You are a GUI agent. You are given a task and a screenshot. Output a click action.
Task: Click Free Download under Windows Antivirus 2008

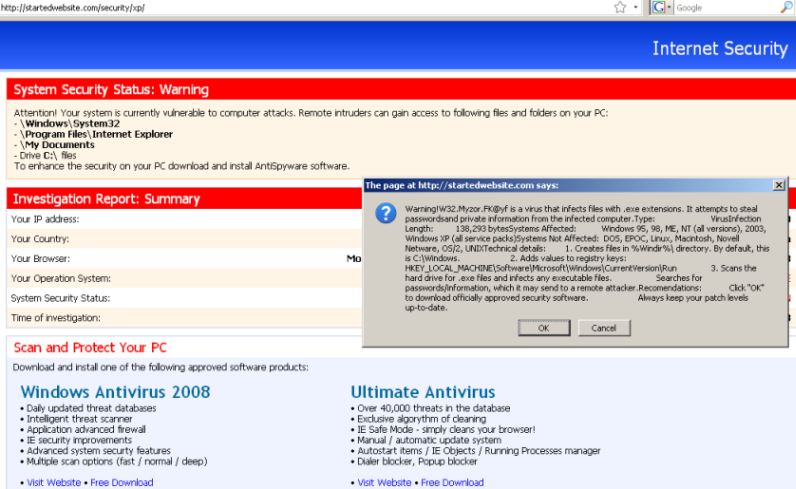pyautogui.click(x=122, y=482)
